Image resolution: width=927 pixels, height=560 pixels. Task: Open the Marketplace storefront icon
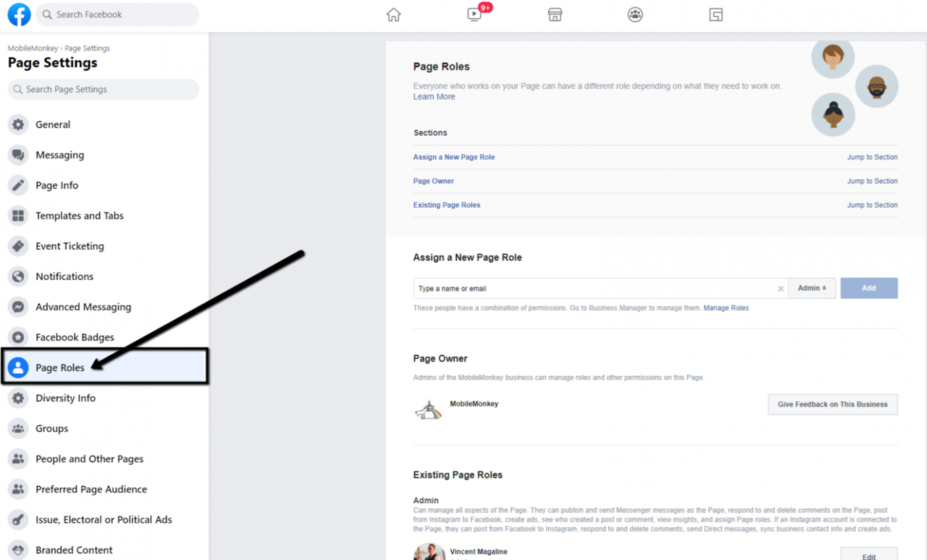(x=555, y=15)
